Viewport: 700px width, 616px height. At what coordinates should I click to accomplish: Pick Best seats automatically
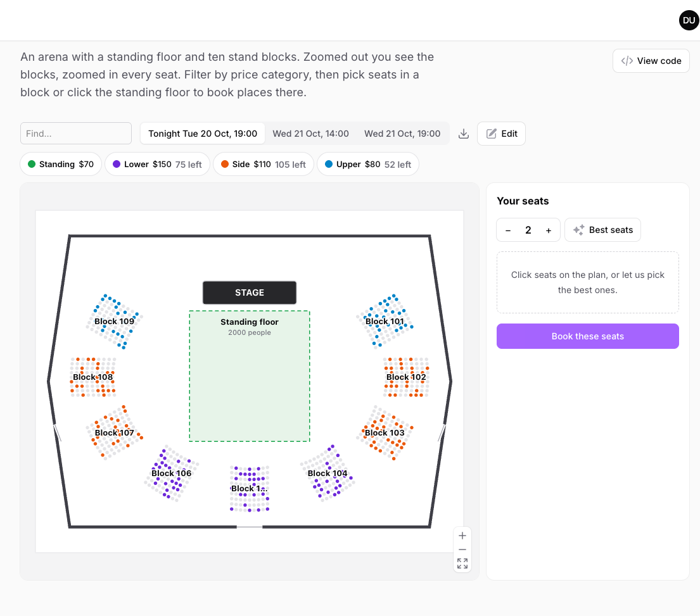pyautogui.click(x=602, y=230)
